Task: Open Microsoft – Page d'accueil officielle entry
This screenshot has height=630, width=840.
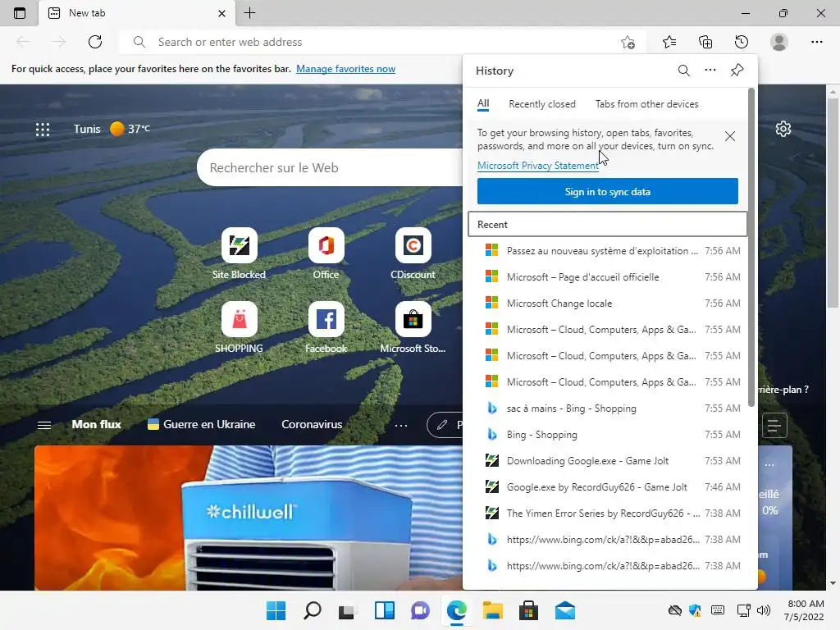Action: click(x=608, y=277)
